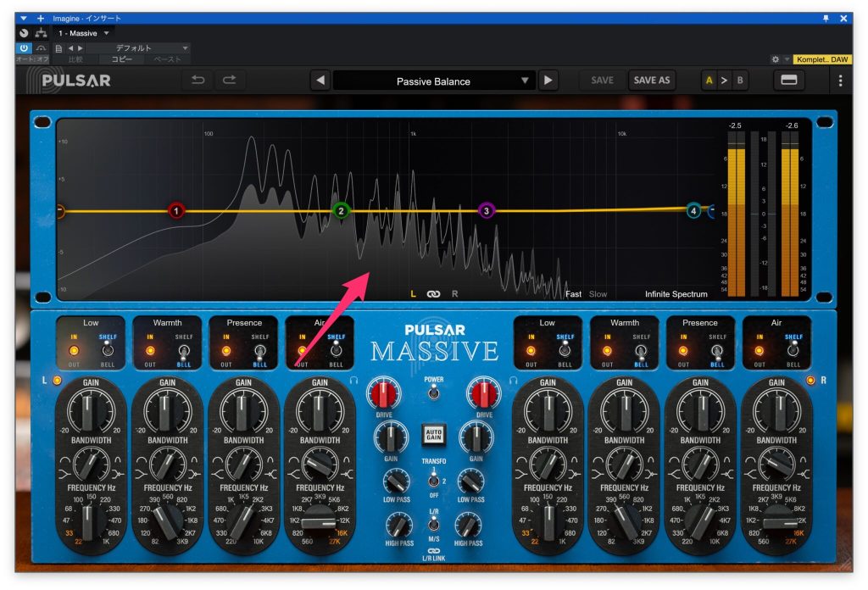Click the stereo link icon under the spectrum

click(433, 294)
